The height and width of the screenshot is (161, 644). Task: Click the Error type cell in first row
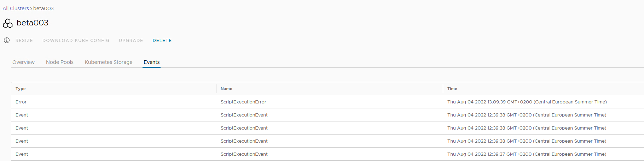click(x=21, y=102)
